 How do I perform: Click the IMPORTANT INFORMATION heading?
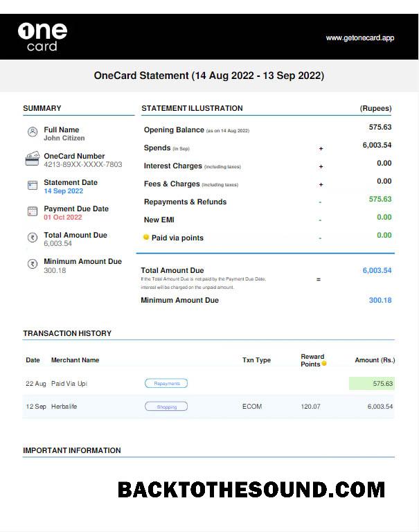click(x=72, y=450)
